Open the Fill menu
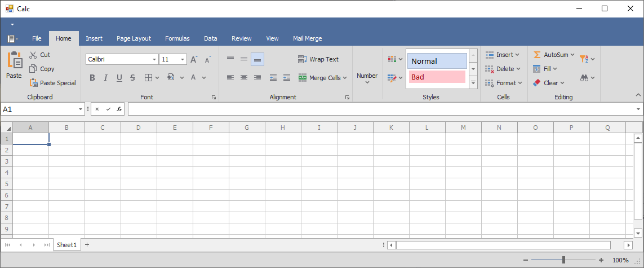644x268 pixels. pyautogui.click(x=545, y=69)
